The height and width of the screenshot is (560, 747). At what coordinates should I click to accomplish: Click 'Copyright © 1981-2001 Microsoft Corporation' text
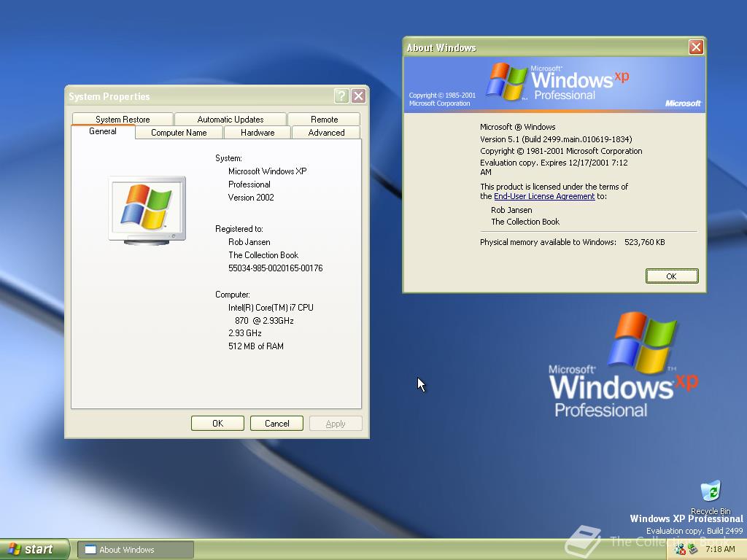(x=561, y=151)
